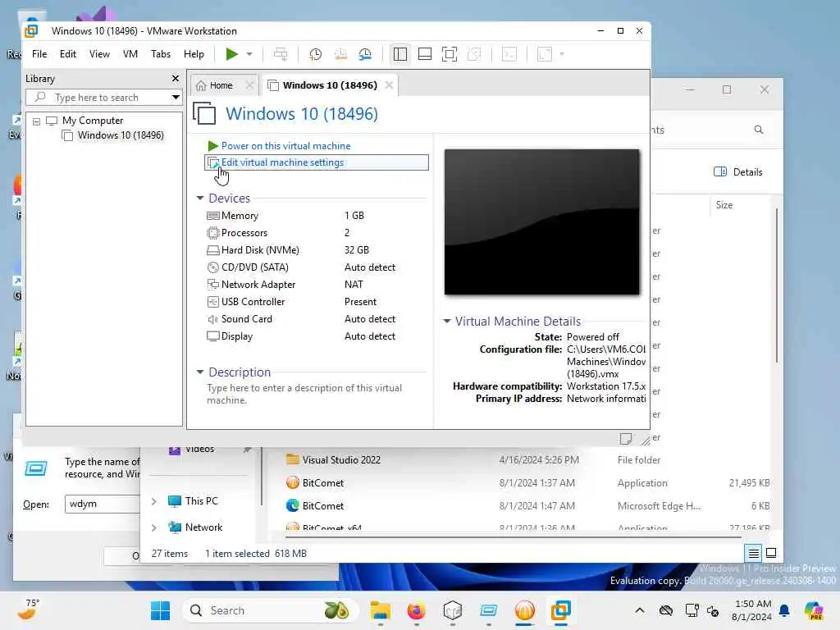This screenshot has width=840, height=630.
Task: Open the Edit menu in VMware
Action: [x=68, y=54]
